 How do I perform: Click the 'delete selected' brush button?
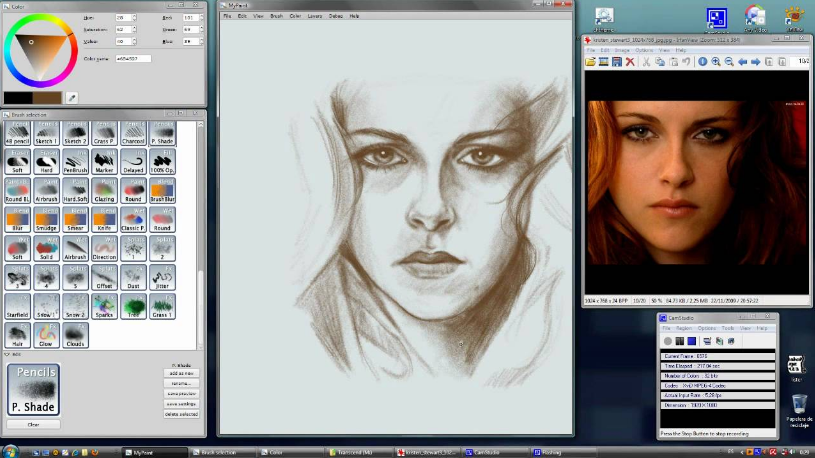click(x=181, y=414)
